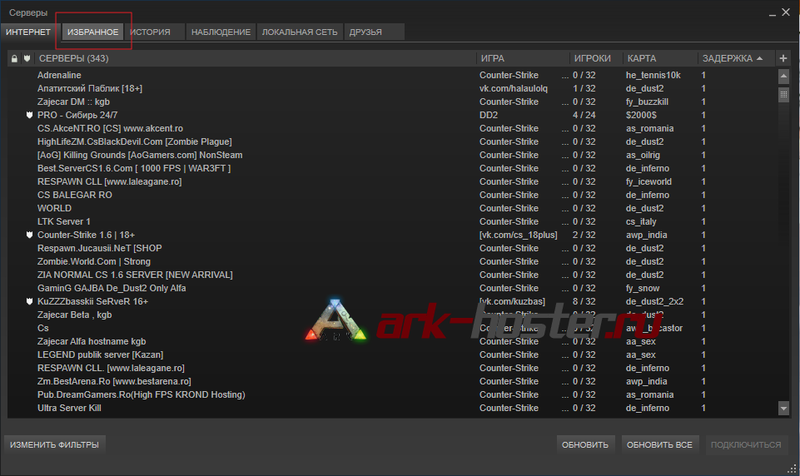
Task: Select KuZZZbasskii SeRveR 16+ row
Action: pyautogui.click(x=391, y=302)
